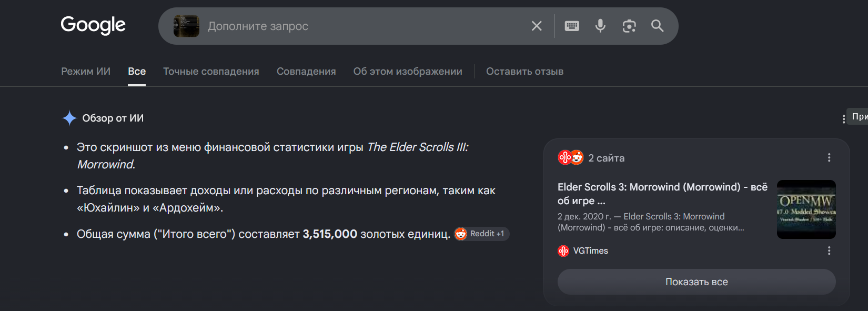The height and width of the screenshot is (311, 868).
Task: Click the Google logo
Action: [93, 25]
